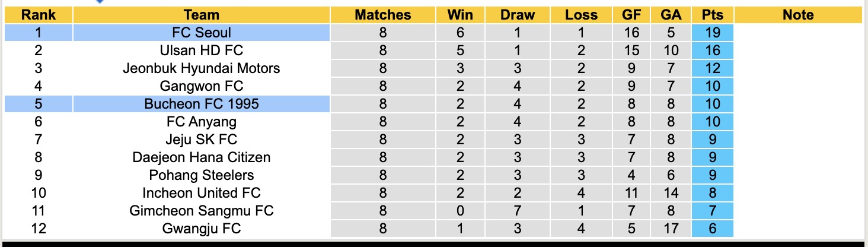
Task: Open the Incheon United FC entry
Action: (x=202, y=193)
